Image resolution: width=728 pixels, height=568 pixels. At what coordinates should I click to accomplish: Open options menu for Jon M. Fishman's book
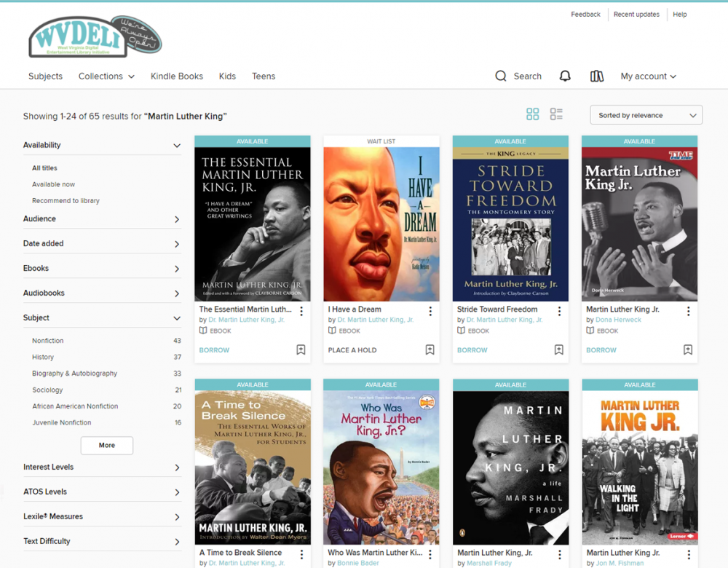[x=689, y=555]
